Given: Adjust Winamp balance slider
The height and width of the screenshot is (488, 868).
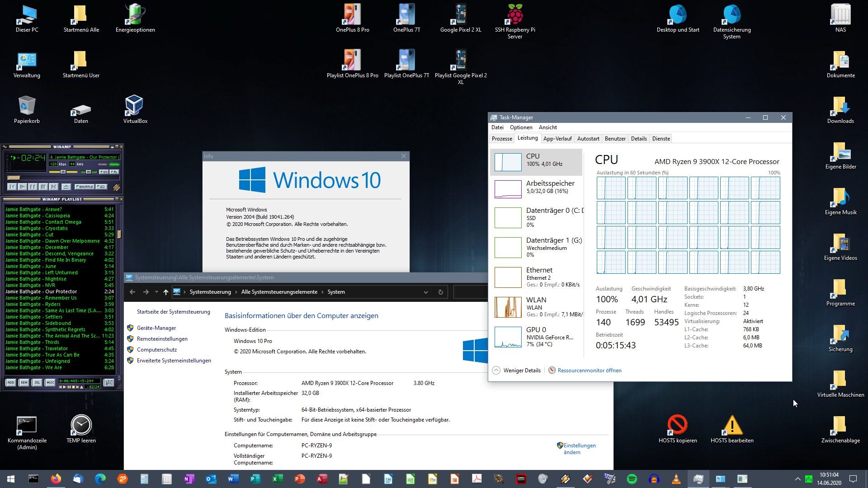Looking at the screenshot, I should pos(88,172).
